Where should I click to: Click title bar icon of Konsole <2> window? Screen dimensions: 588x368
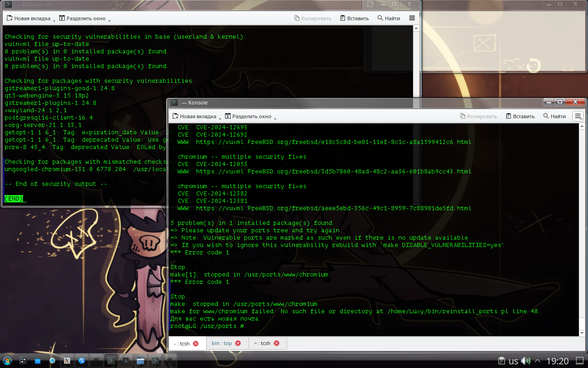pyautogui.click(x=8, y=4)
